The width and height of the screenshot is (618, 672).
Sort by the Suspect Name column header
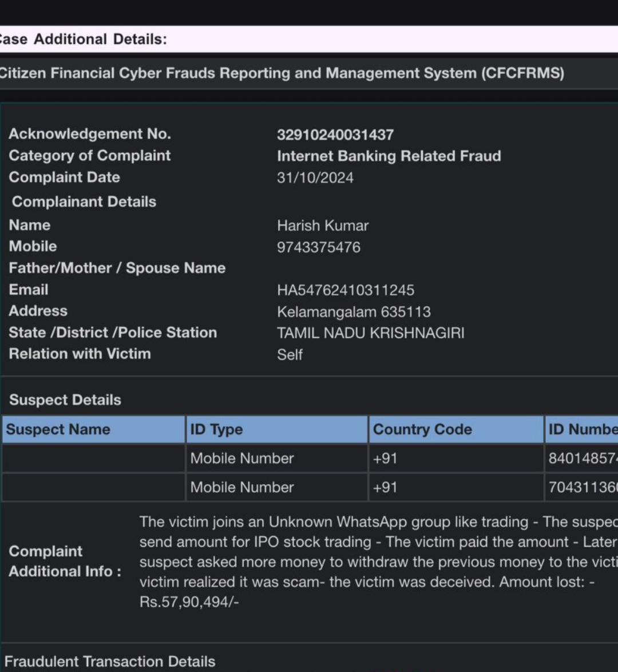pyautogui.click(x=58, y=430)
